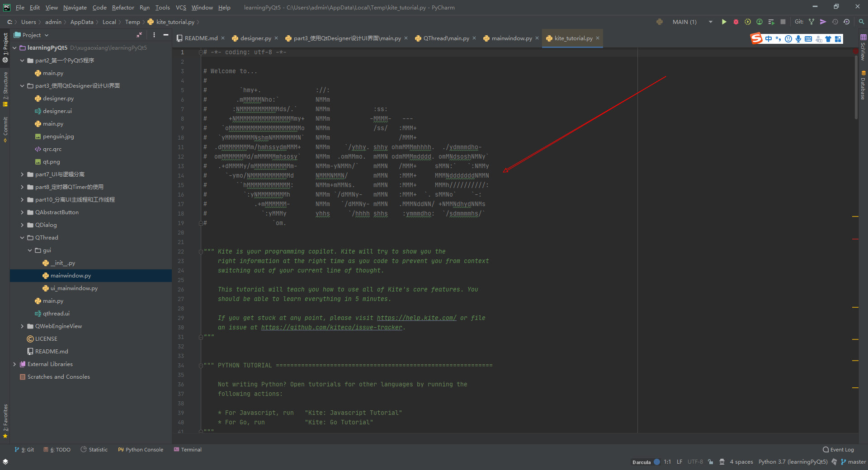Viewport: 868px width, 470px height.
Task: Open Sogou toolbox grid icon
Action: pos(838,39)
